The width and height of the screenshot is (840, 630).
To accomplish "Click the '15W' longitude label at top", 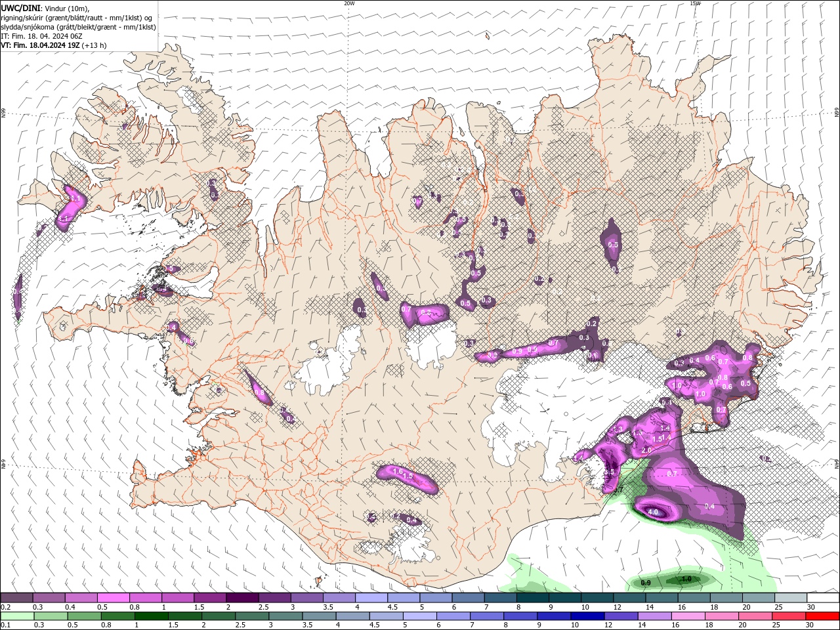I will (x=696, y=3).
